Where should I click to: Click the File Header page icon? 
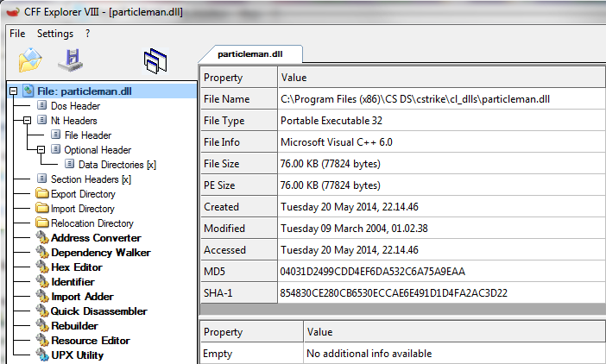point(55,135)
